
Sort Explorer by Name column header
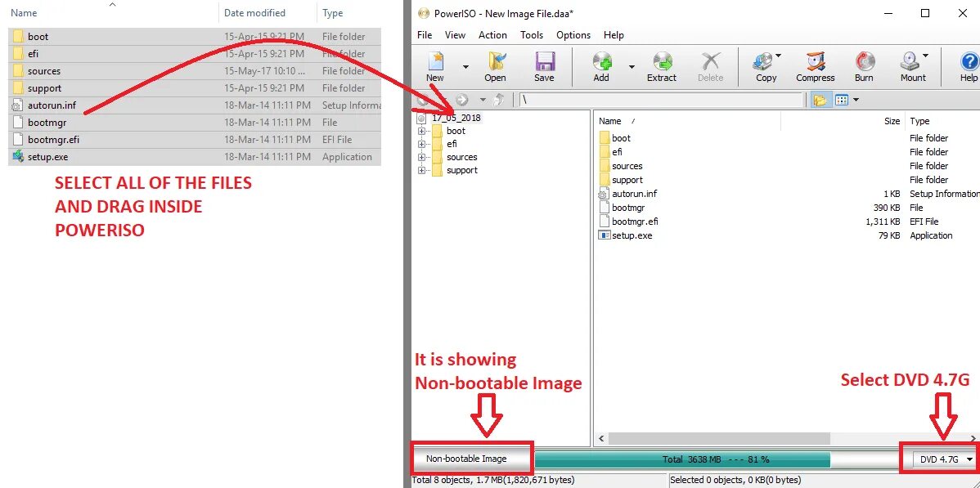pos(24,12)
